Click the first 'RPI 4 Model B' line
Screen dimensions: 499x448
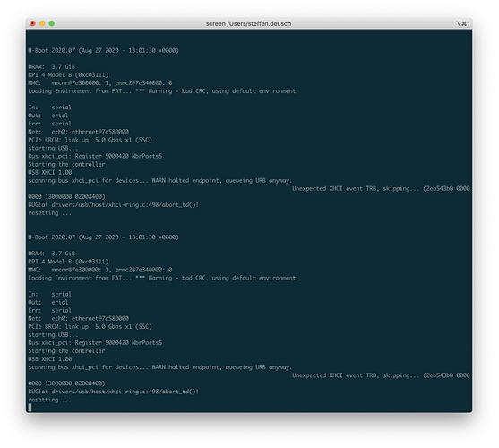click(68, 74)
